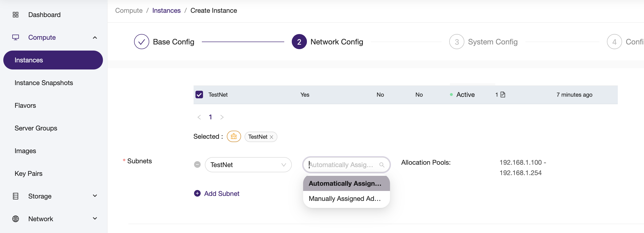Image resolution: width=644 pixels, height=233 pixels.
Task: Open Key Pairs page
Action: [29, 173]
